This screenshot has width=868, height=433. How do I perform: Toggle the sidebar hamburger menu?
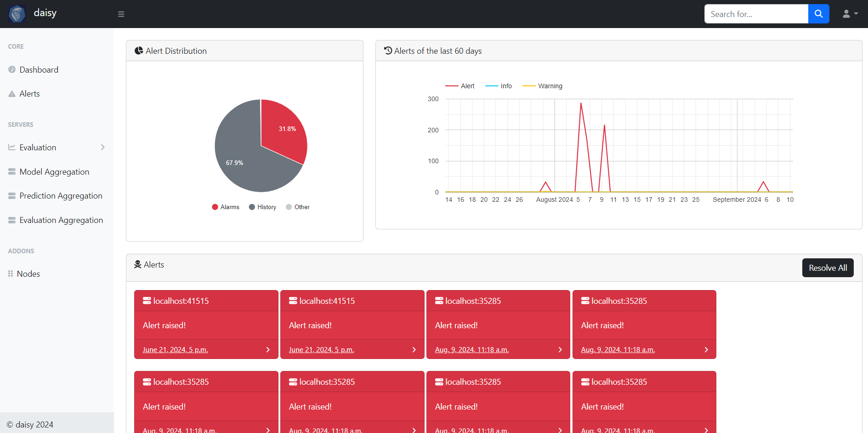click(121, 14)
